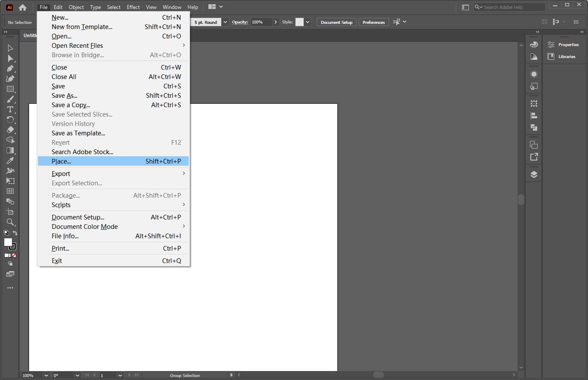Set paint to None
Viewport: 588px width, 380px height.
click(x=14, y=255)
